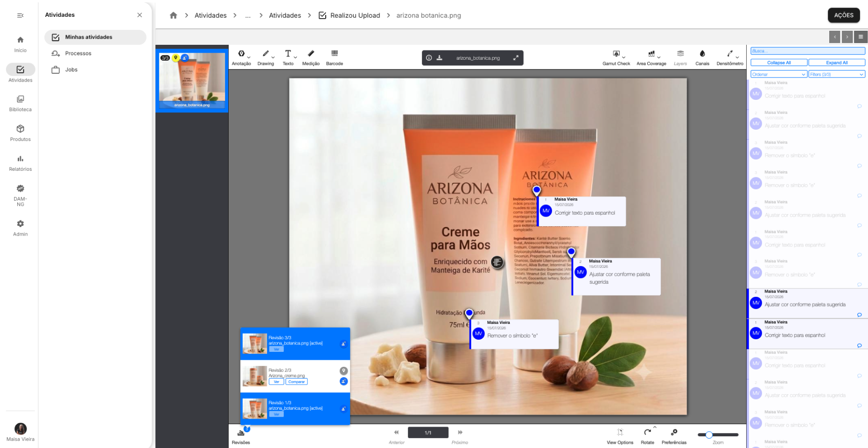Open the Area Coverage tool

point(651,57)
